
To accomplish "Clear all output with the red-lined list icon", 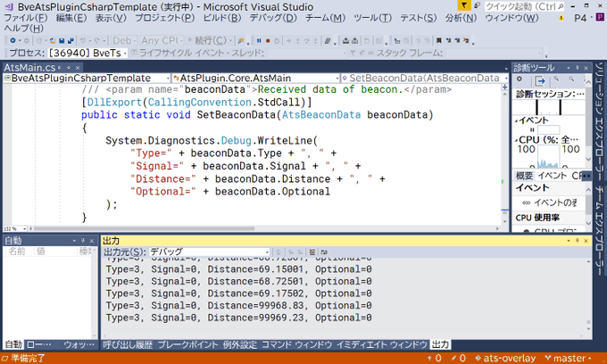I will [x=312, y=252].
